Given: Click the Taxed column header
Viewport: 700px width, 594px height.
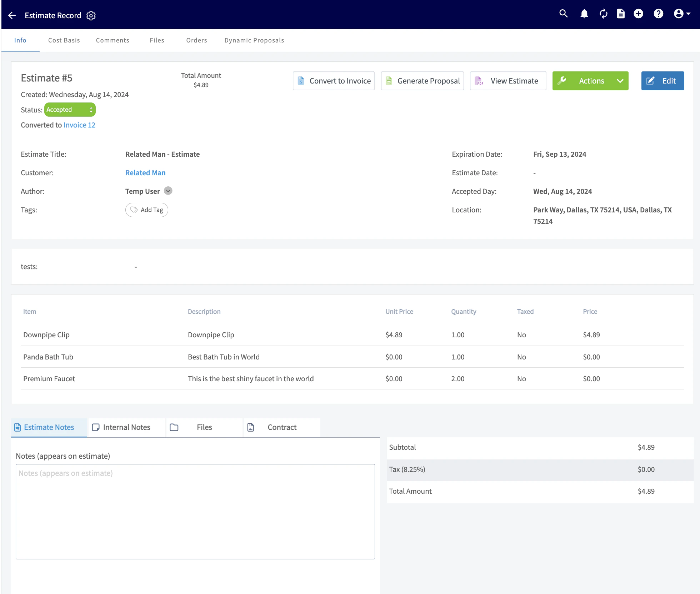Looking at the screenshot, I should 525,312.
